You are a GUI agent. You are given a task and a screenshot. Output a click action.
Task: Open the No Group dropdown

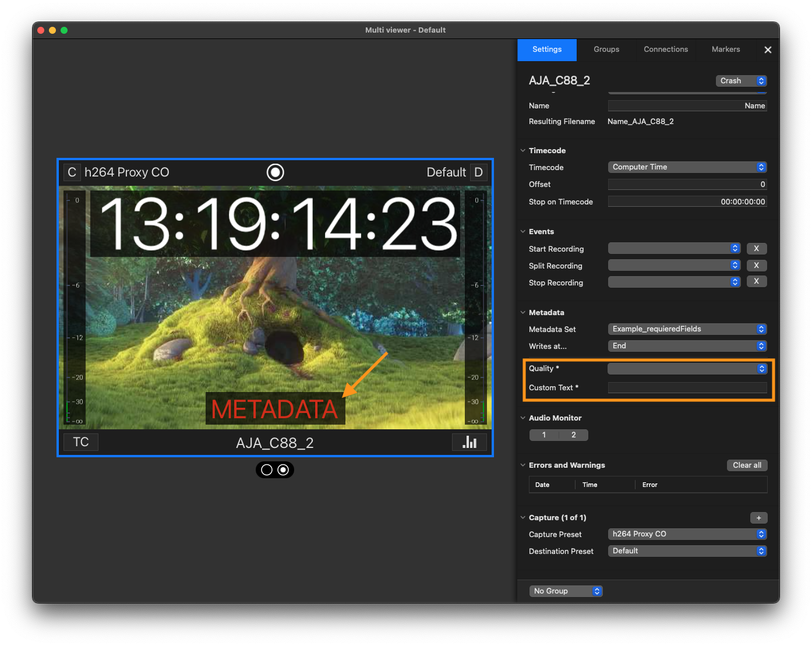coord(566,591)
